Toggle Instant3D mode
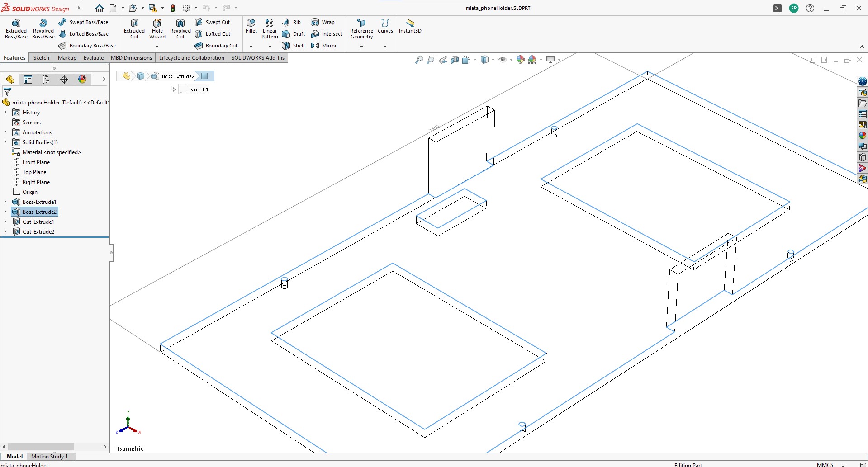Viewport: 868px width, 467px height. pos(410,26)
